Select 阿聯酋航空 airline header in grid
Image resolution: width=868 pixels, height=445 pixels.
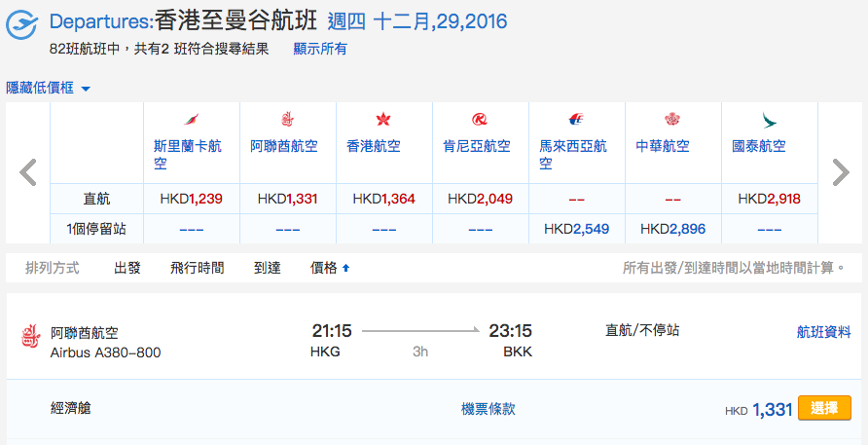pyautogui.click(x=284, y=146)
